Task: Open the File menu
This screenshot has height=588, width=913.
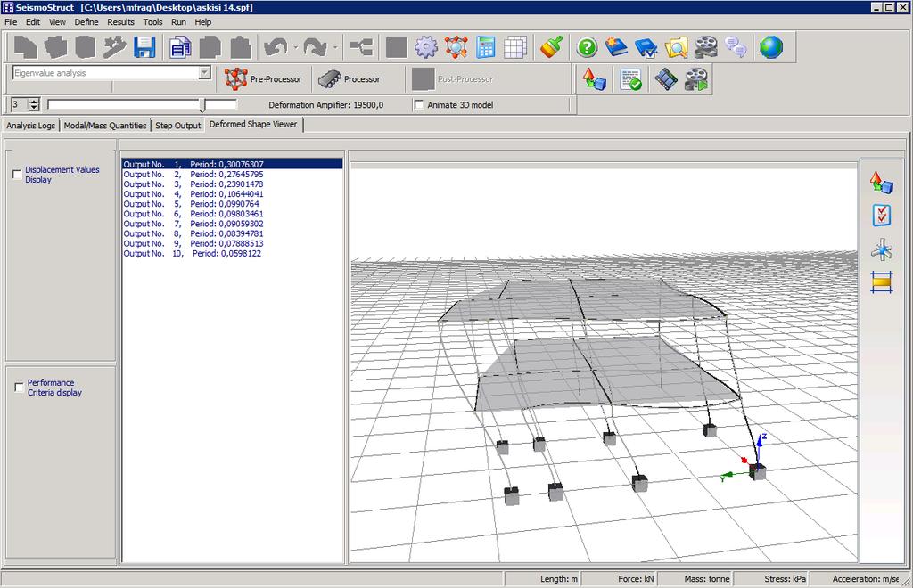Action: click(11, 22)
